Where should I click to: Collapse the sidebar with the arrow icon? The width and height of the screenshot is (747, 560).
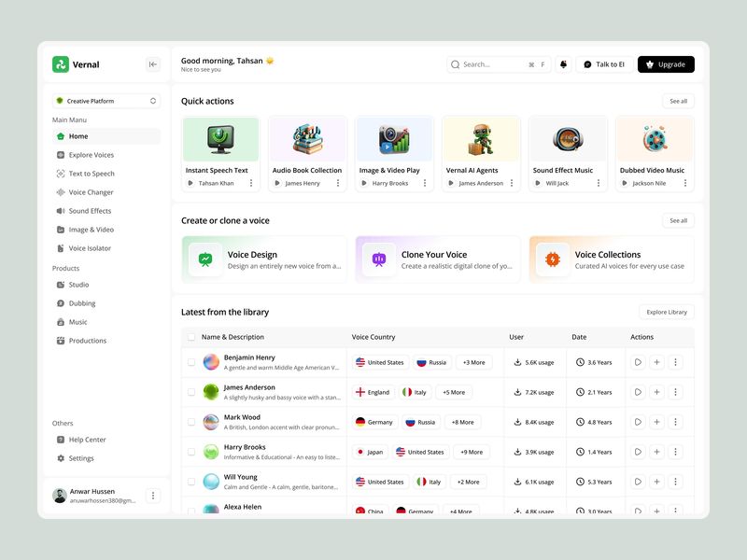pyautogui.click(x=152, y=64)
